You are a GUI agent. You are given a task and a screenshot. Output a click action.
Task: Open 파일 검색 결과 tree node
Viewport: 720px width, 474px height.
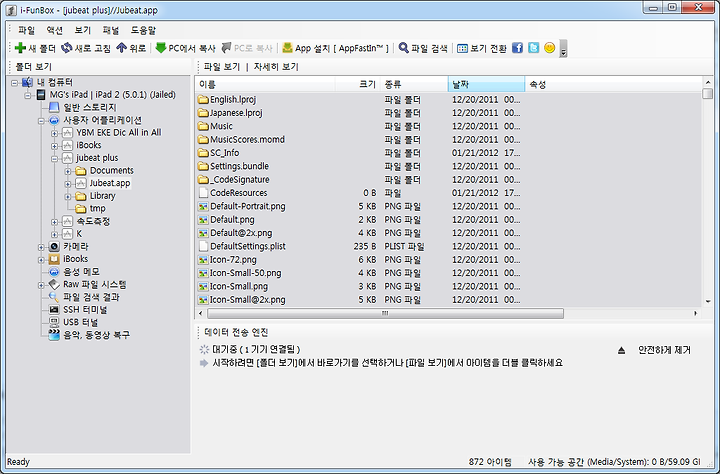(x=91, y=297)
